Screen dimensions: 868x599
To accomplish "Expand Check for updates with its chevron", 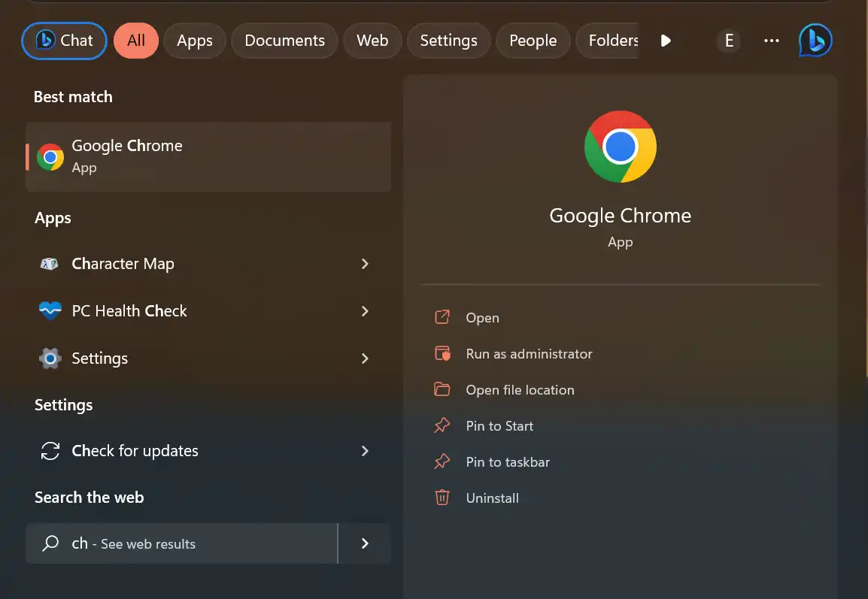I will click(x=365, y=451).
